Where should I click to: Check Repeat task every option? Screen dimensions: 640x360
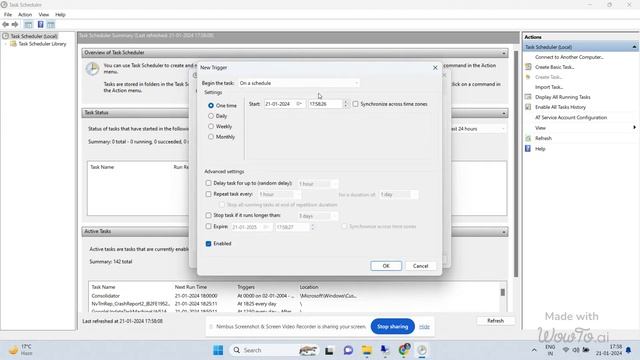209,194
